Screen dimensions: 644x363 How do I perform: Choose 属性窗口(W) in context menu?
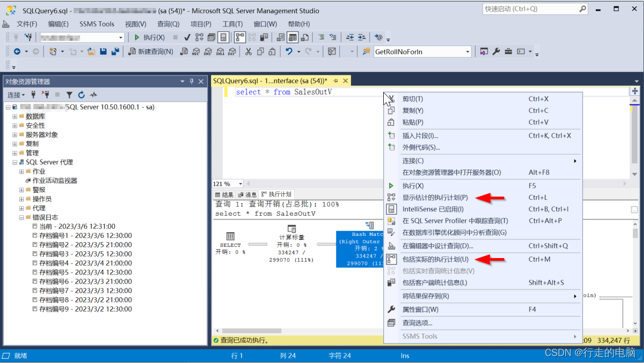point(482,309)
